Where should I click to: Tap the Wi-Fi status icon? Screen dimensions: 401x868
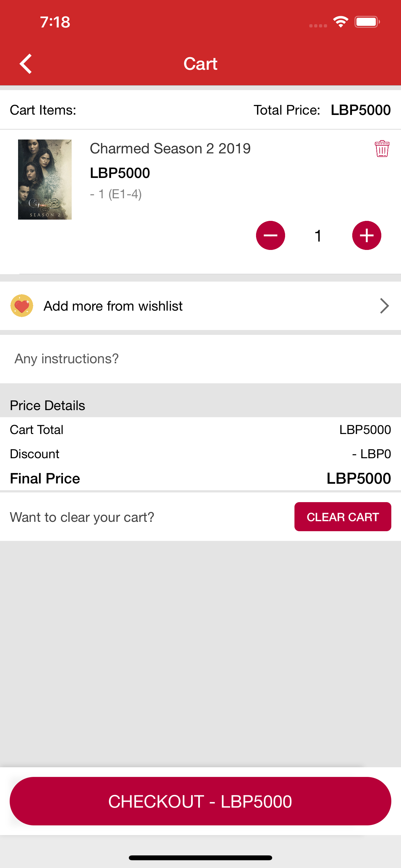click(341, 22)
